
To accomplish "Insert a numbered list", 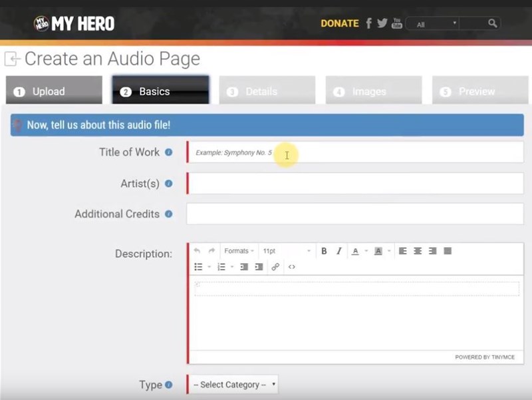I will coord(221,267).
